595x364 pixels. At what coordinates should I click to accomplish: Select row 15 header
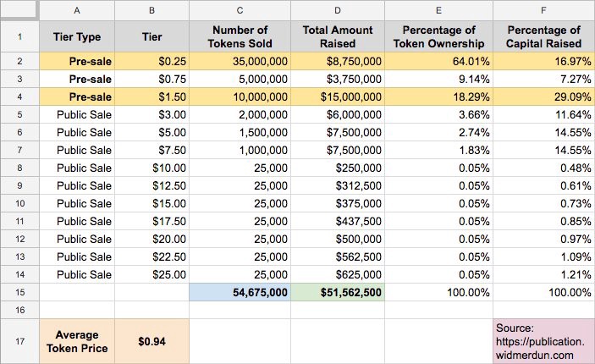[19, 292]
